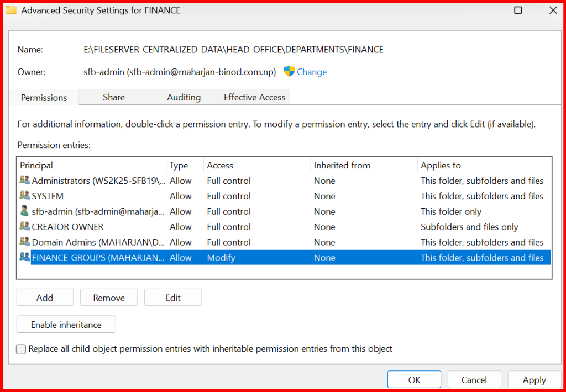Go to the Effective Access tab
The height and width of the screenshot is (392, 566).
254,97
